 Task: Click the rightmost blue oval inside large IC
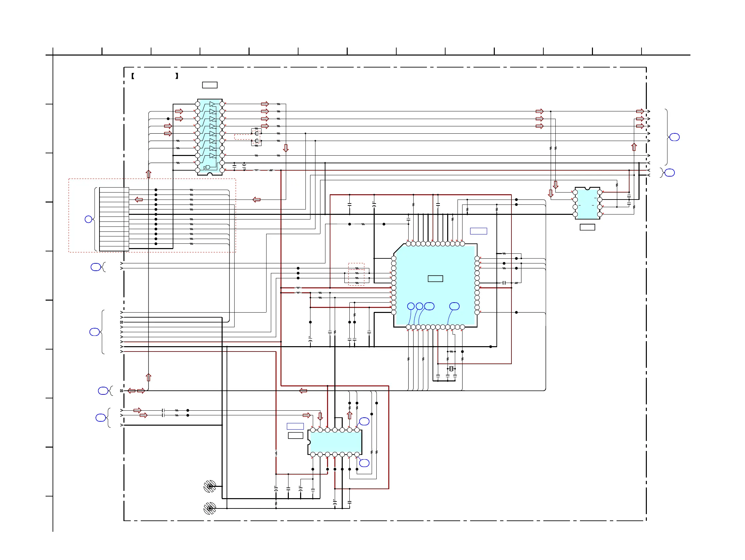pos(454,306)
